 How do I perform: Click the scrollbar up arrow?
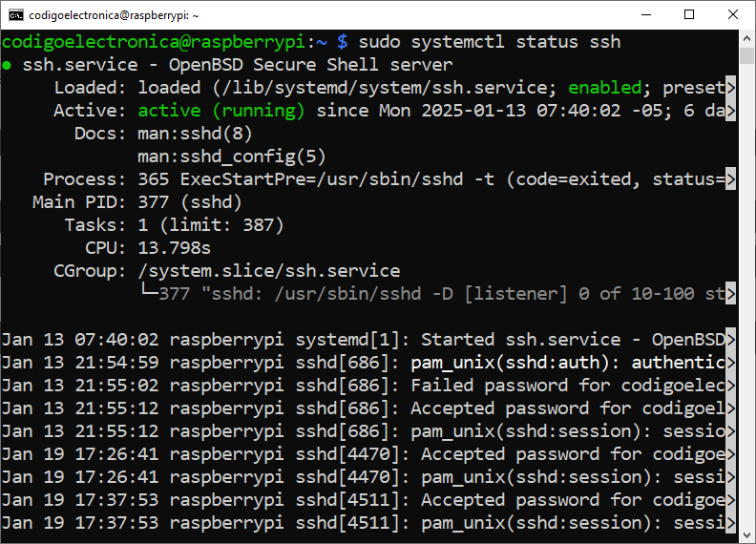[746, 37]
